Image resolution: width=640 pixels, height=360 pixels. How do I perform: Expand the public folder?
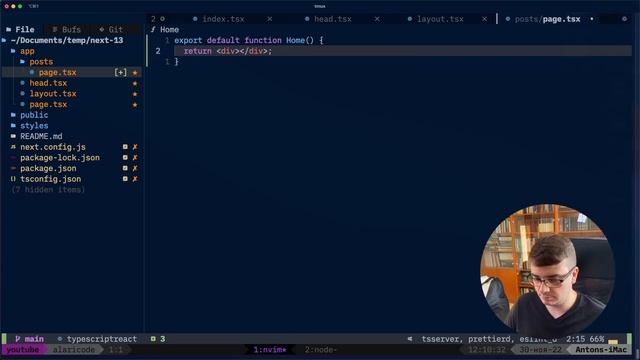click(34, 115)
